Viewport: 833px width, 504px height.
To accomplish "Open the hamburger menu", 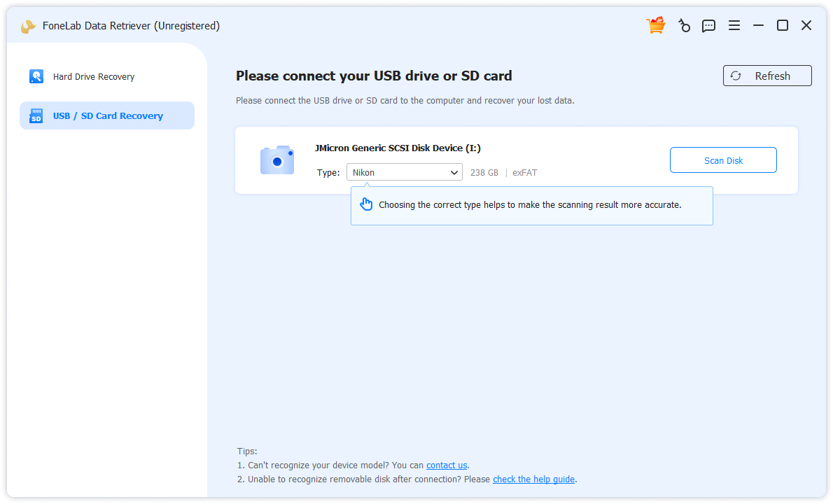I will pyautogui.click(x=734, y=25).
